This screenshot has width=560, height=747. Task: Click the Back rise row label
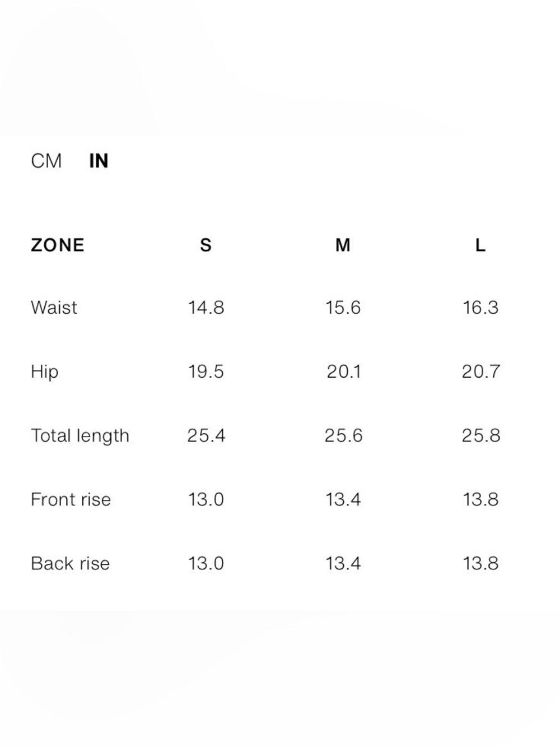[70, 563]
